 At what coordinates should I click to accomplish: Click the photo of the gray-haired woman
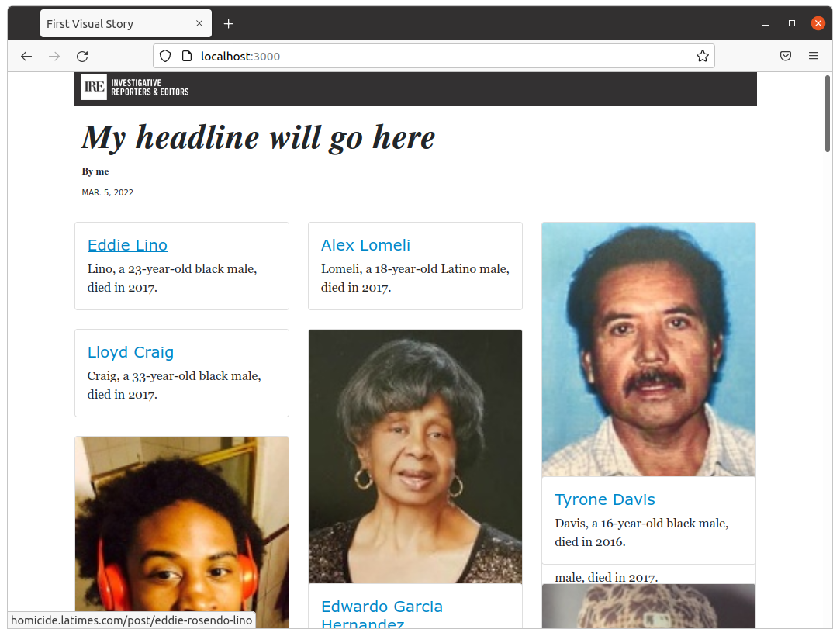(415, 457)
